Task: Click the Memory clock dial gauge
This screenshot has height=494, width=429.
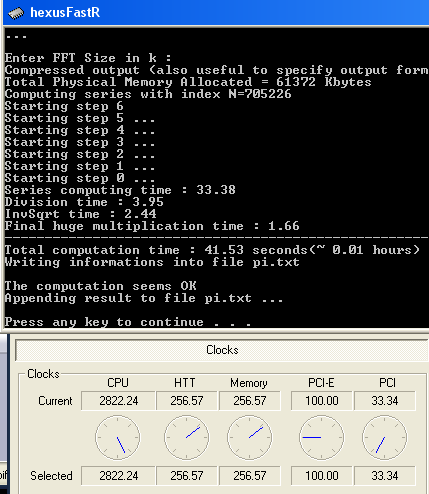Action: point(250,437)
